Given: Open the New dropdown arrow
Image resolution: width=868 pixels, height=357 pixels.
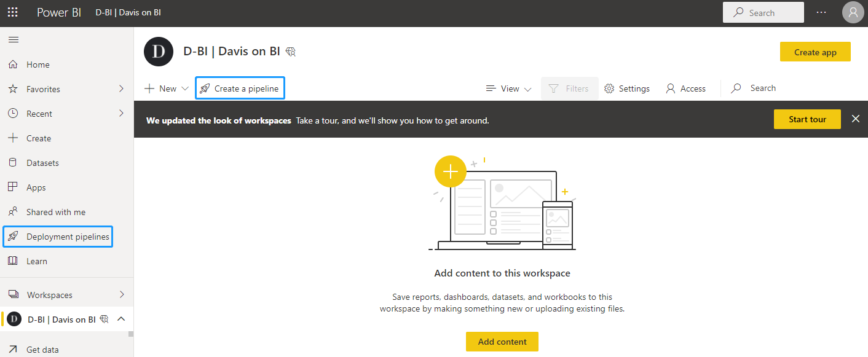Looking at the screenshot, I should click(185, 88).
